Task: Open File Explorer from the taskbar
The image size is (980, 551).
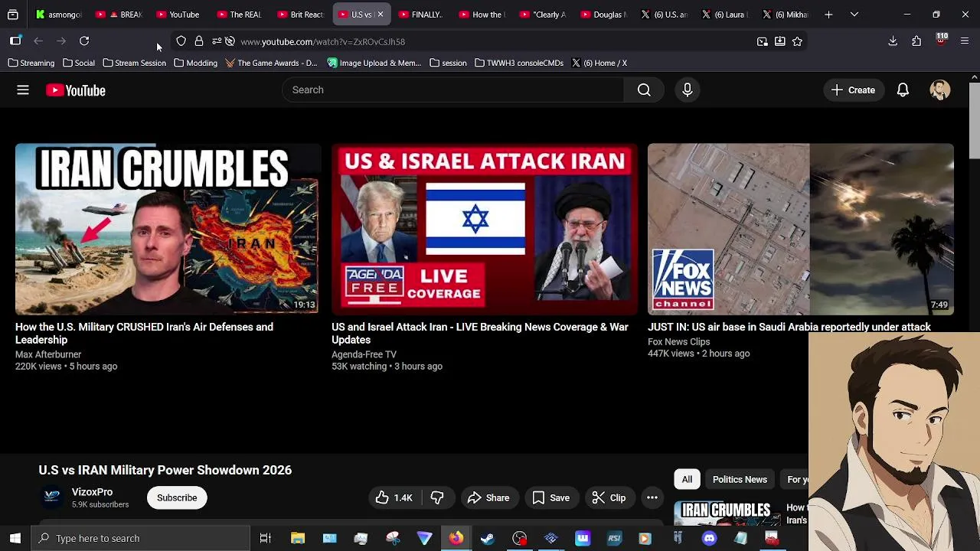Action: (298, 538)
